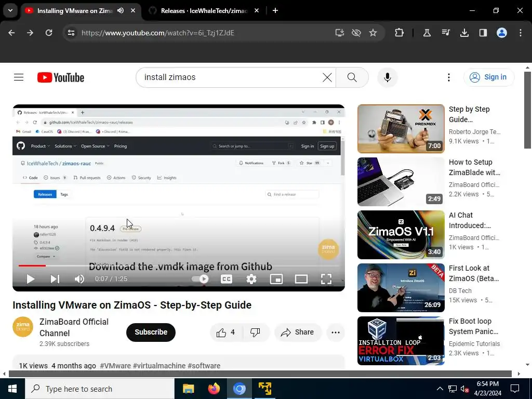Screen dimensions: 532x399
Task: Like the video thumbs up
Action: 226,332
